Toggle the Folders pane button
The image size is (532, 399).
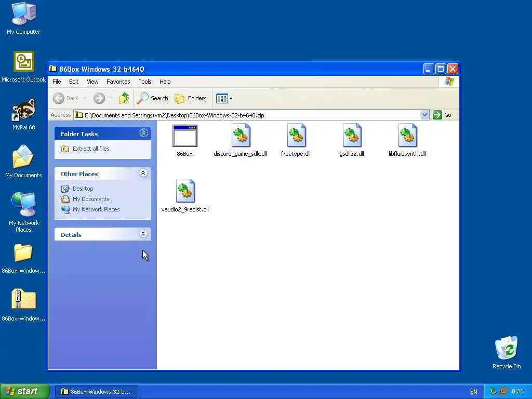pyautogui.click(x=190, y=98)
